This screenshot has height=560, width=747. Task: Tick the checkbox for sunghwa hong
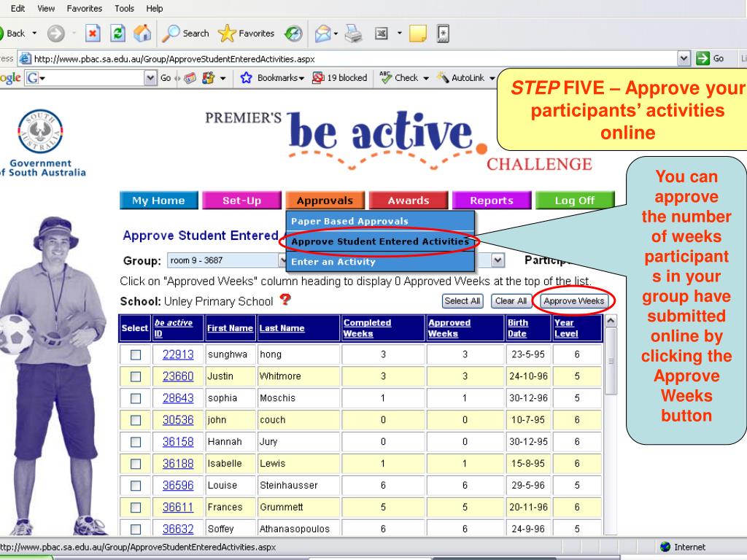[136, 355]
